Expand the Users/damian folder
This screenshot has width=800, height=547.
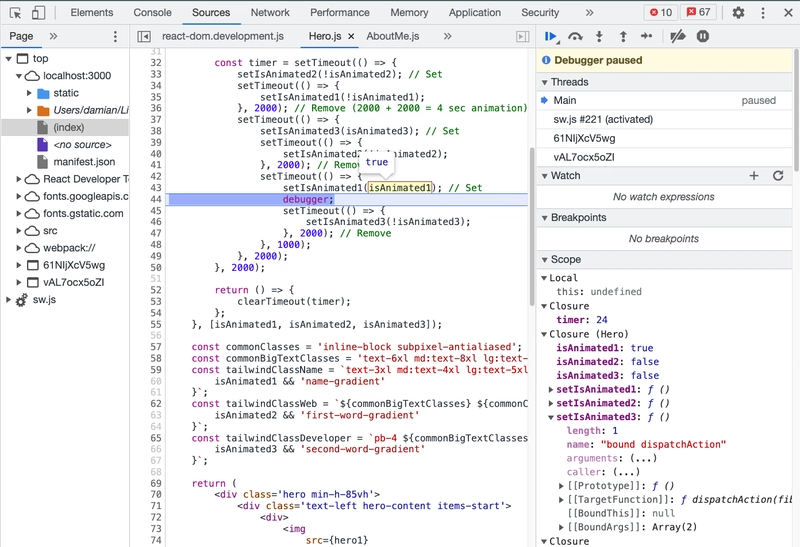point(29,110)
